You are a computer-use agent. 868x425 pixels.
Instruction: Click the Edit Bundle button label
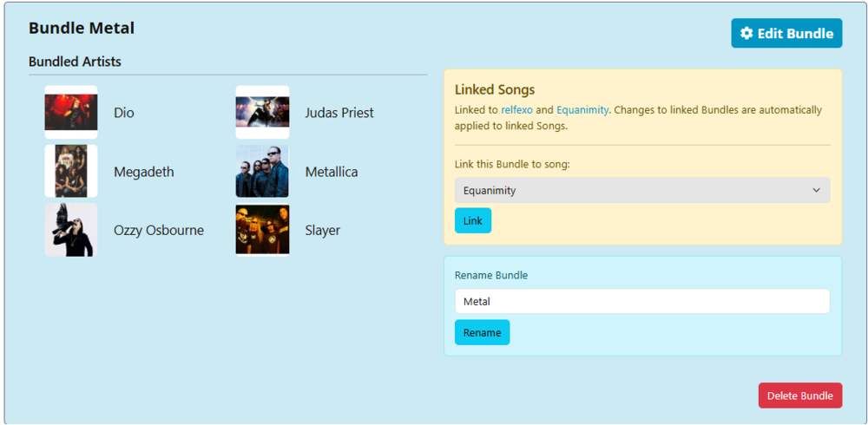795,33
